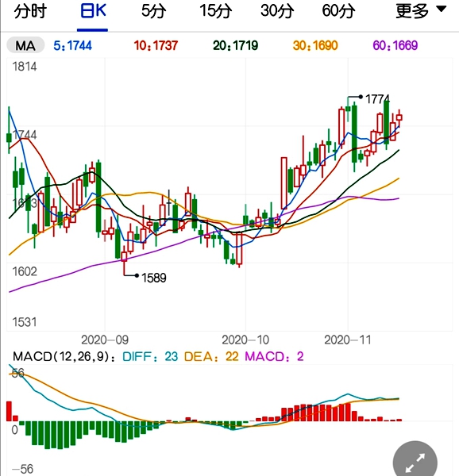The height and width of the screenshot is (476, 459).
Task: Tap the MA indicator button
Action: click(25, 45)
